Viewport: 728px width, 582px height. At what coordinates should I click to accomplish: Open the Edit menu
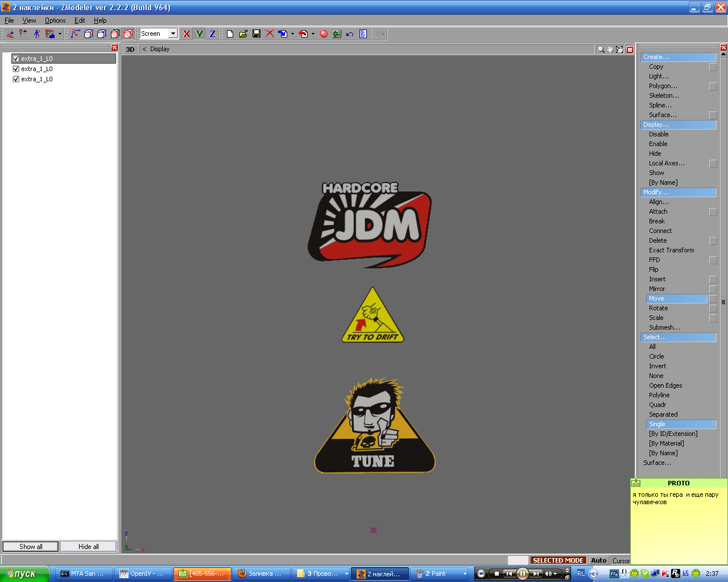pos(80,20)
